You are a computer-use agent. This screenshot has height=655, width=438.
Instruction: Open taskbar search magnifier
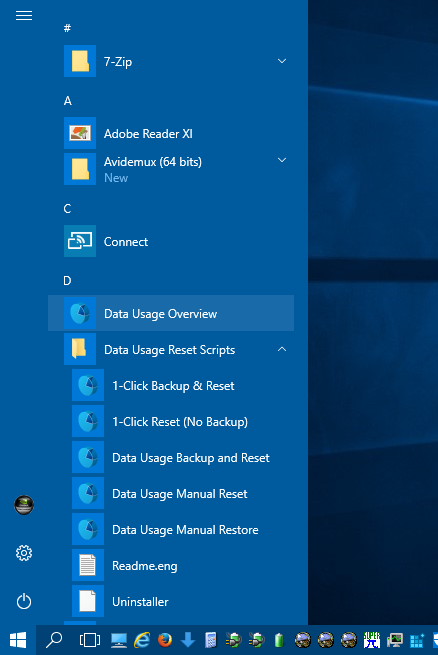pos(54,640)
